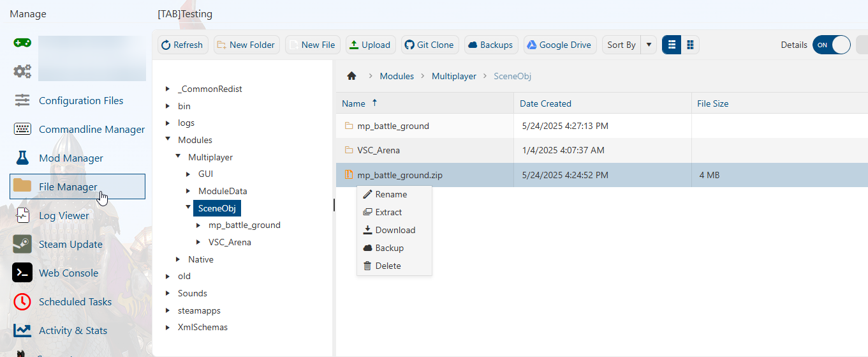This screenshot has width=868, height=357.
Task: Choose Delete from the context menu
Action: coord(394,266)
